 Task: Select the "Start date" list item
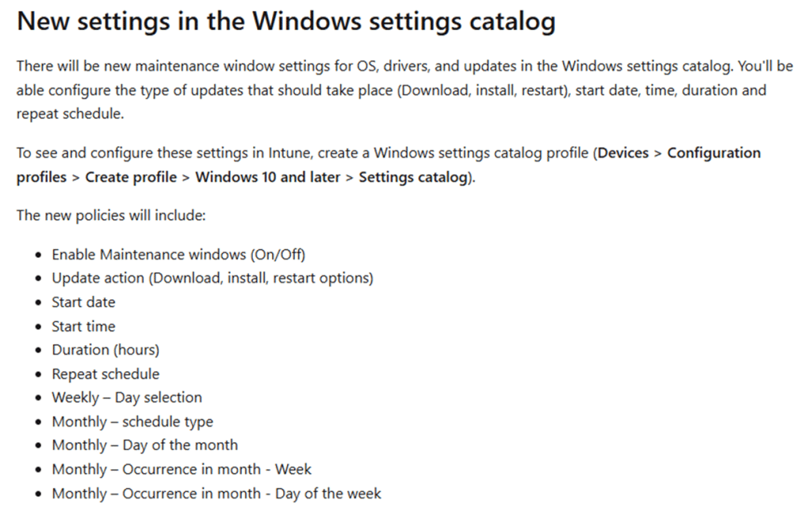point(83,302)
